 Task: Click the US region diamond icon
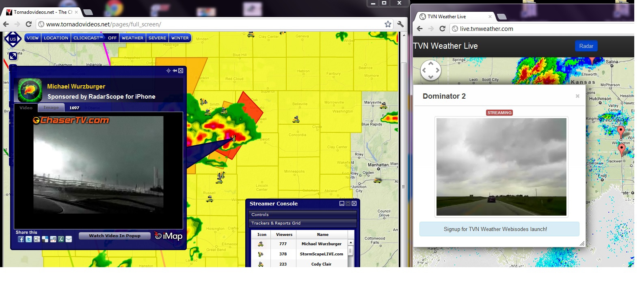[x=13, y=39]
